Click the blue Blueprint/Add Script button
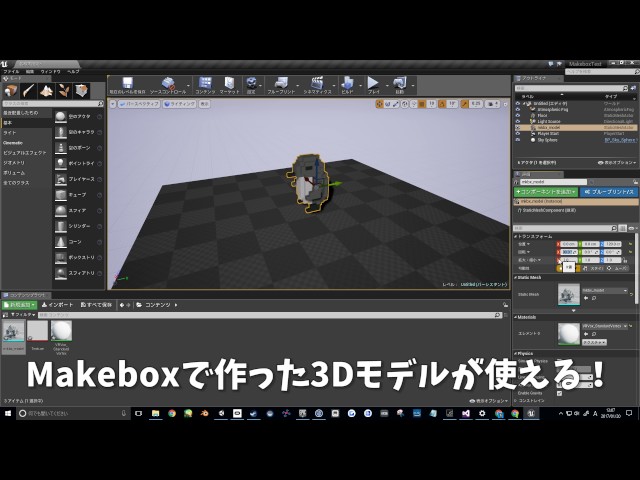640x480 pixels. pyautogui.click(x=609, y=191)
